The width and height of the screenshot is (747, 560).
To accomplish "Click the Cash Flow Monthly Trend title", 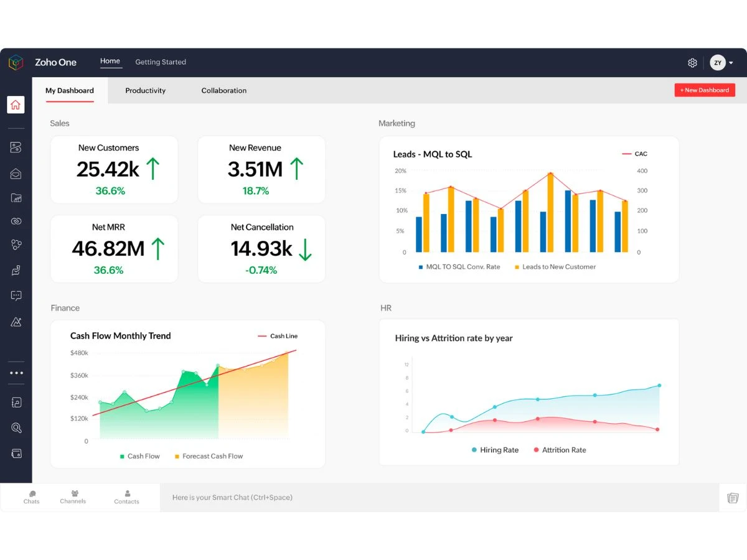I will click(x=120, y=335).
